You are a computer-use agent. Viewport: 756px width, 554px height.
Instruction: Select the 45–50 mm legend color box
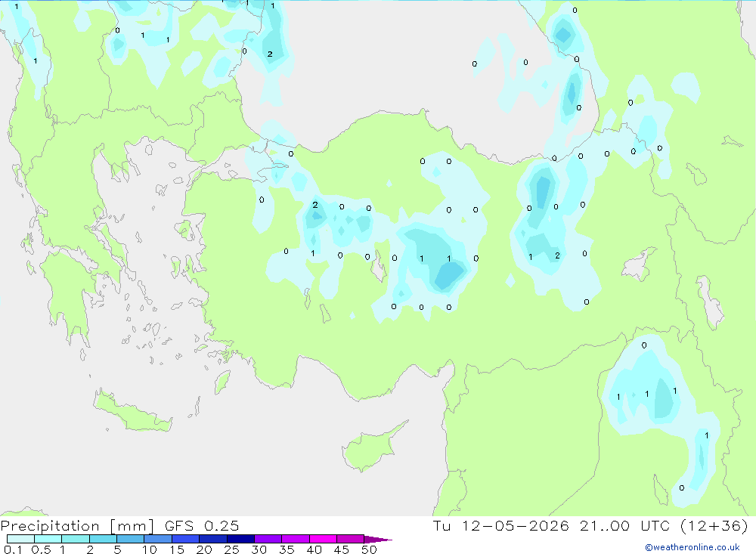tap(351, 539)
